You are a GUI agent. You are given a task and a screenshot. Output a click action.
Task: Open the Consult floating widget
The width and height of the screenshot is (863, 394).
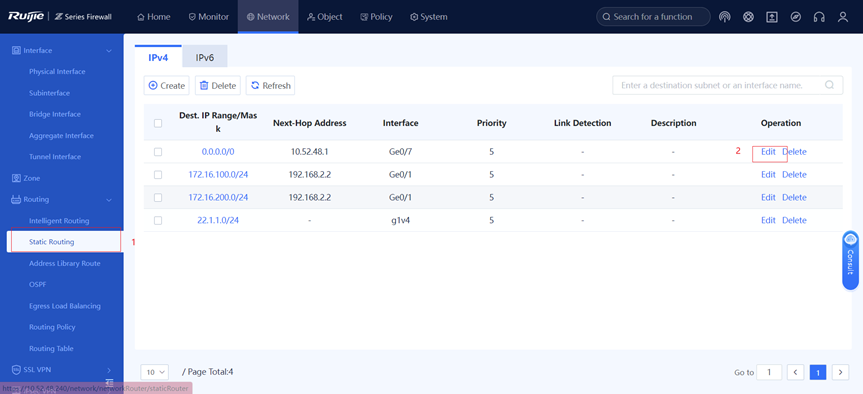tap(850, 260)
